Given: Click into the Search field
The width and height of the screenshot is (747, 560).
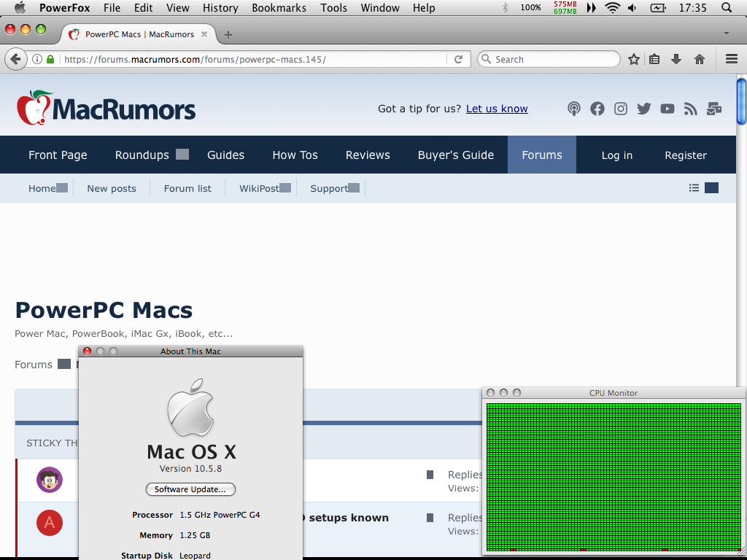Looking at the screenshot, I should [549, 60].
